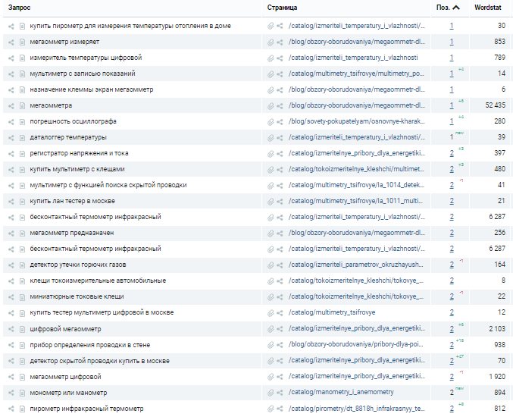Select query даталоггер температуры
513x420 pixels.
click(68, 137)
